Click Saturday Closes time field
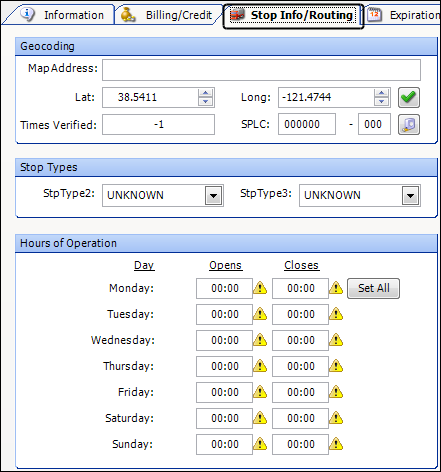Screen dimensions: 441x472 pos(300,418)
